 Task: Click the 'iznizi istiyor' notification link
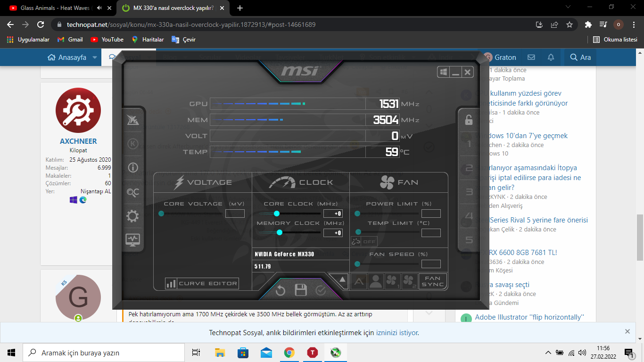pyautogui.click(x=396, y=333)
